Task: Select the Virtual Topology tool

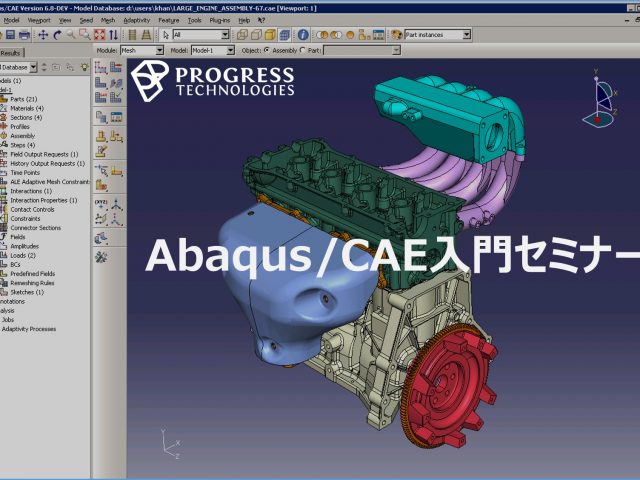Action: (101, 238)
